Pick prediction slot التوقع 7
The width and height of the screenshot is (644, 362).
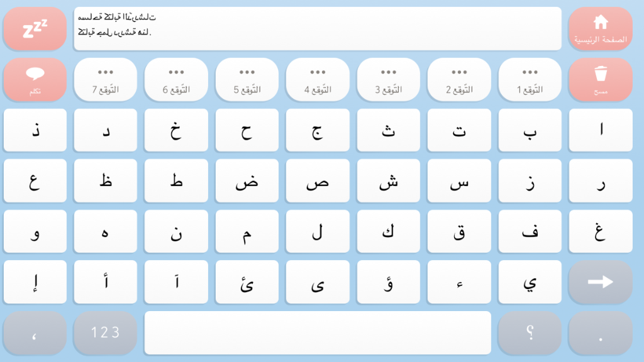105,80
